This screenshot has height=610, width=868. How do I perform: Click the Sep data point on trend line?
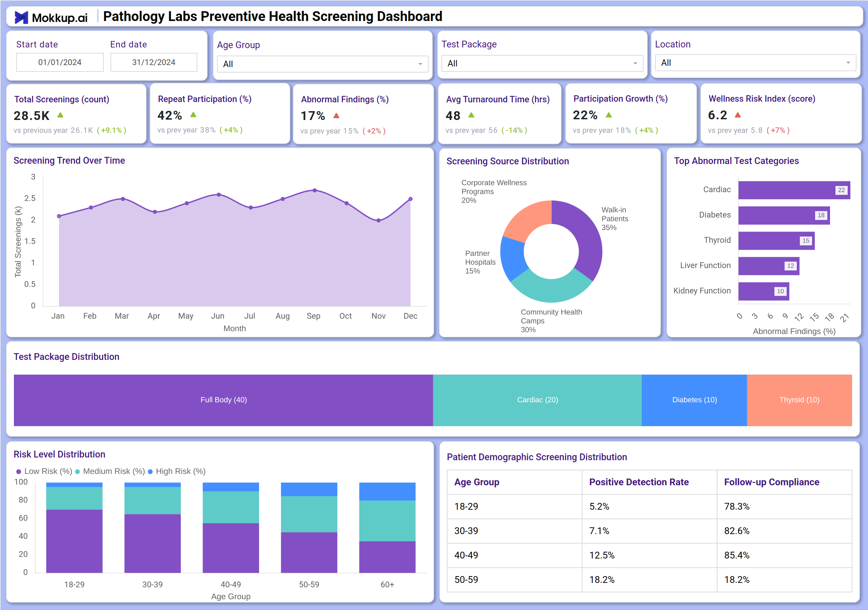tap(315, 190)
